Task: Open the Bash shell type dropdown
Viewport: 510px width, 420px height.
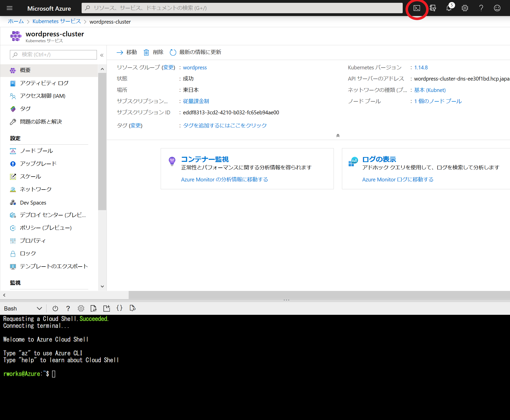Action: [23, 308]
